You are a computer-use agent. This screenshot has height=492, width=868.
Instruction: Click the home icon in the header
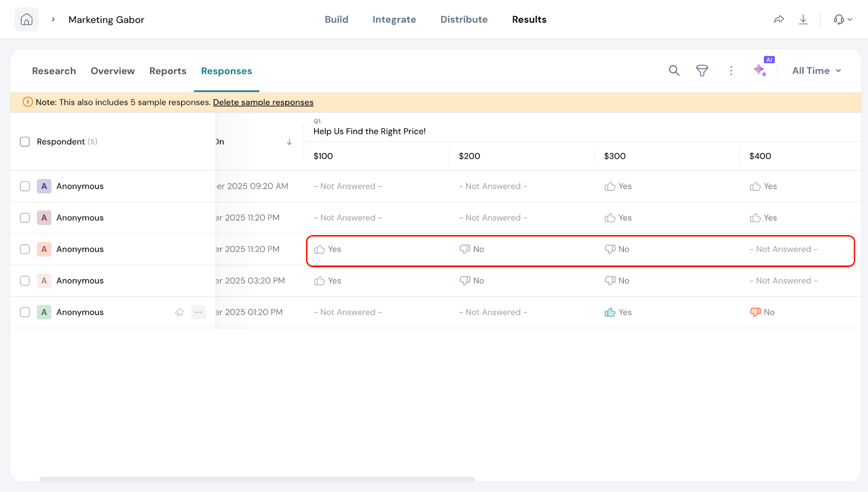(x=27, y=20)
